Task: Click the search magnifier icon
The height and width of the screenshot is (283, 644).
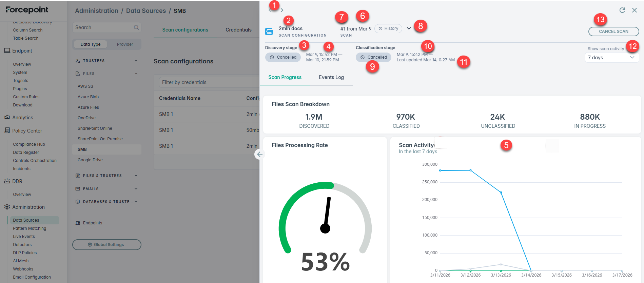Action: coord(136,27)
